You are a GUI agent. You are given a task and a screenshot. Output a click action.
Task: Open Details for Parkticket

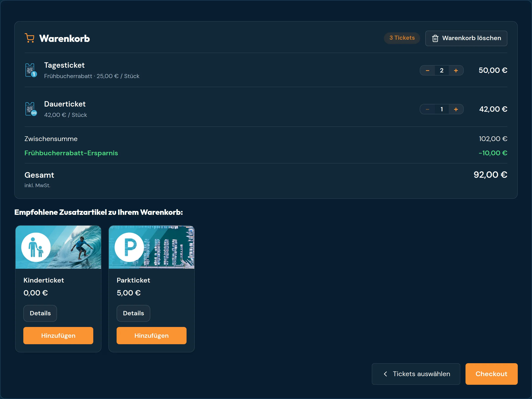pyautogui.click(x=133, y=313)
